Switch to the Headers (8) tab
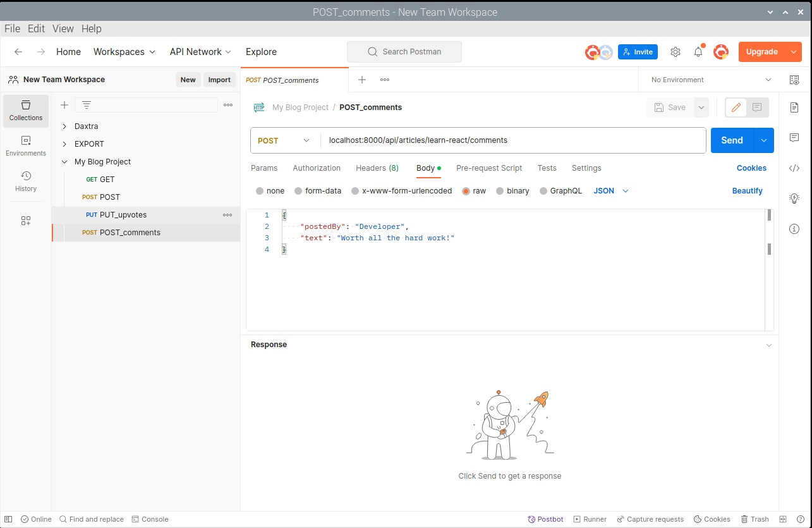 point(377,168)
